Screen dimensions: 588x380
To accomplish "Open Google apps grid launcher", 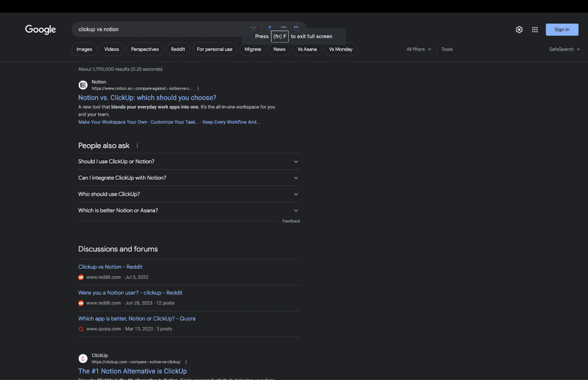I will coord(535,29).
